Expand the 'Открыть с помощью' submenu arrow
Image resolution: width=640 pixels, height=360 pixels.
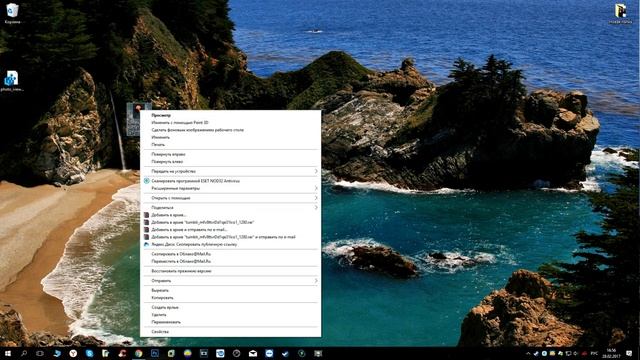tap(316, 198)
